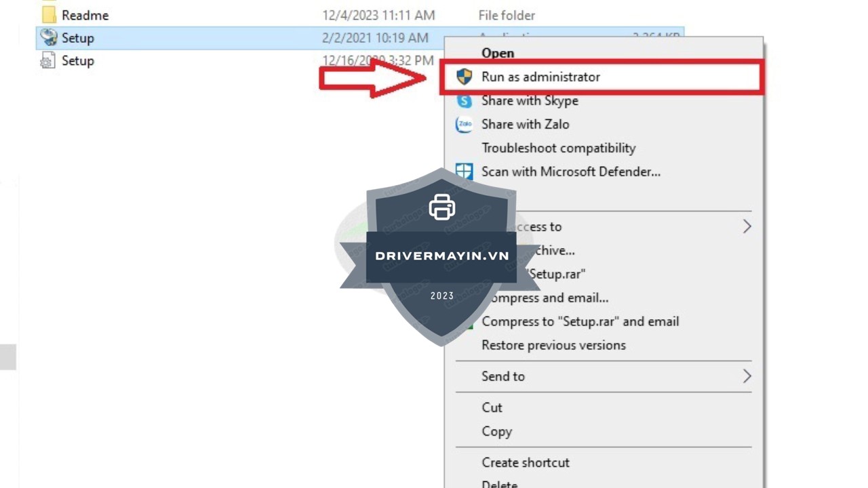Expand the Give access to submenu arrow
The height and width of the screenshot is (488, 868).
pyautogui.click(x=747, y=226)
